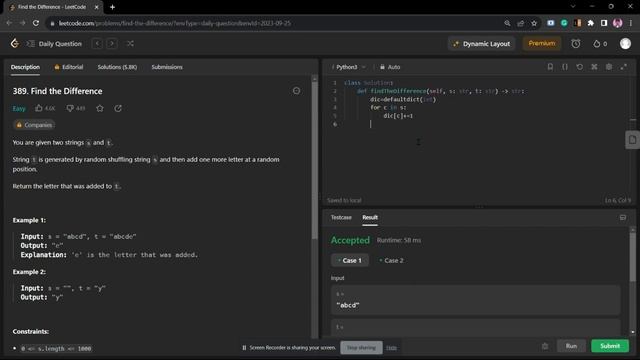Hide the screen sharing notice
640x360 pixels.
point(391,348)
